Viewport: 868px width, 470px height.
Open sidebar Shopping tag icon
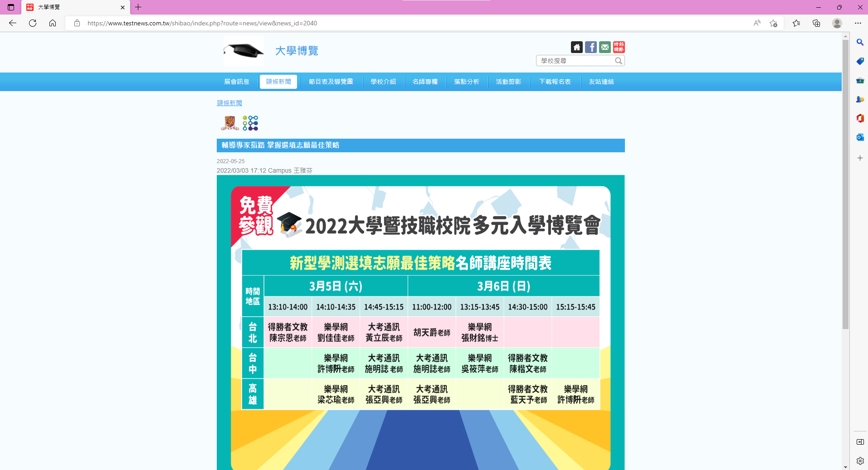click(860, 61)
